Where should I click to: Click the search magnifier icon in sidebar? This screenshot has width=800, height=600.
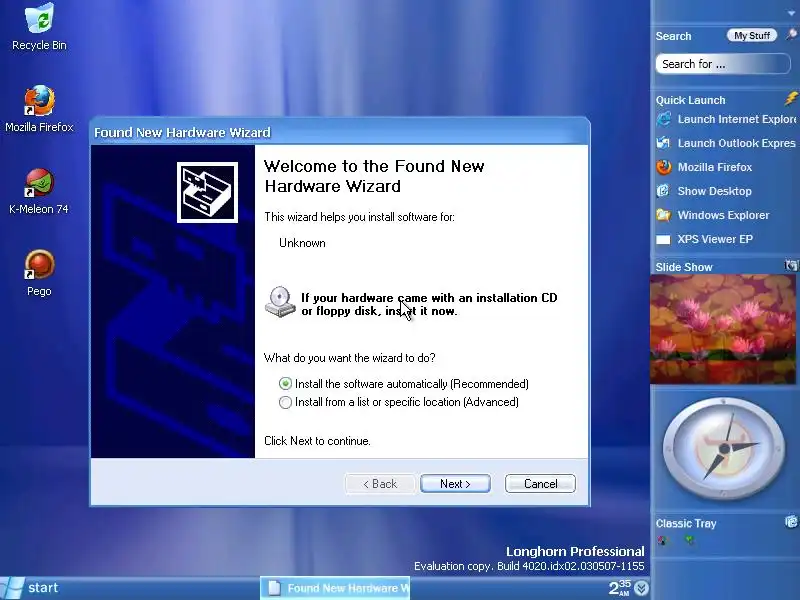coord(790,35)
